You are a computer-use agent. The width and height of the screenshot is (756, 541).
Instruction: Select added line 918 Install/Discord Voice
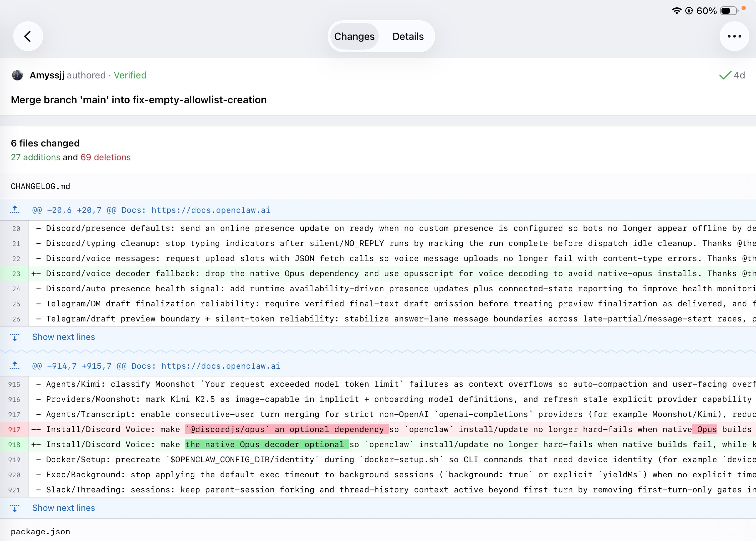(x=378, y=444)
